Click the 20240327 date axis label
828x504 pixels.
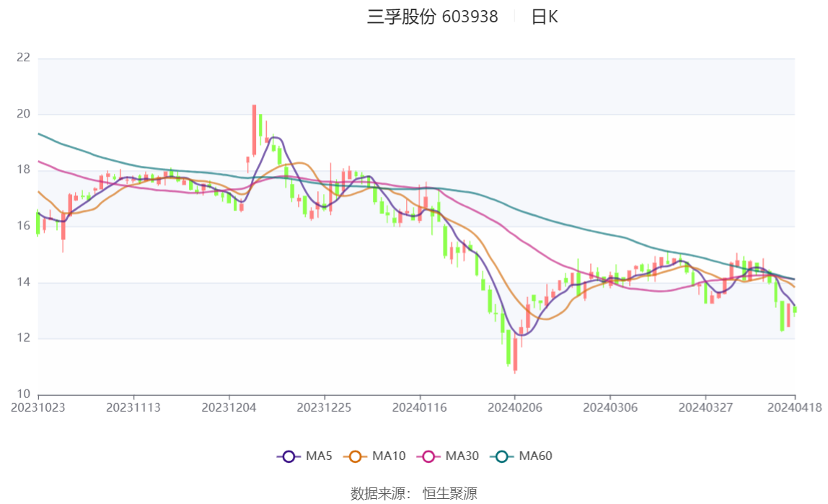click(x=705, y=408)
